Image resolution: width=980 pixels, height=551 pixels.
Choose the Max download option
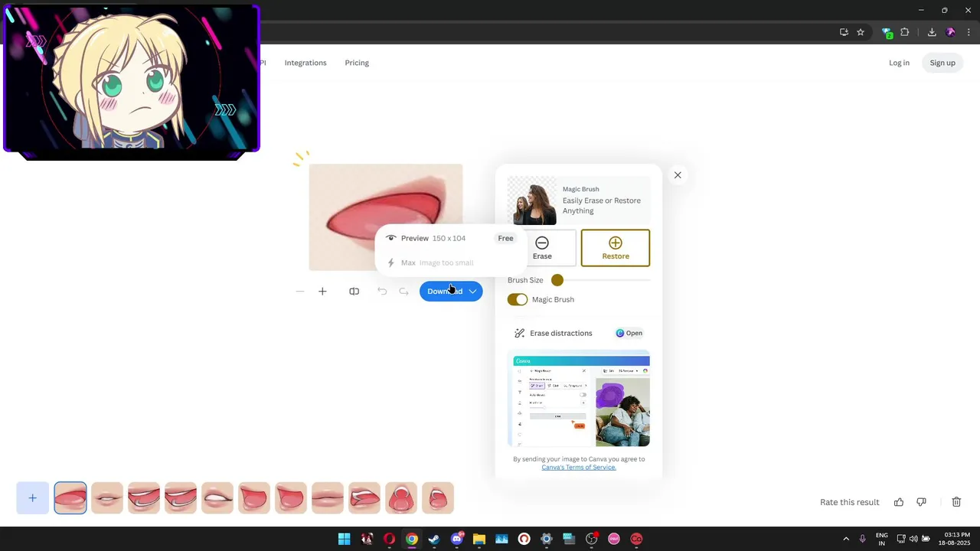point(450,262)
